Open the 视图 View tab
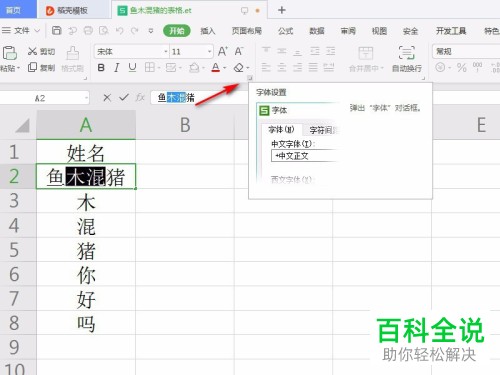 pos(379,31)
